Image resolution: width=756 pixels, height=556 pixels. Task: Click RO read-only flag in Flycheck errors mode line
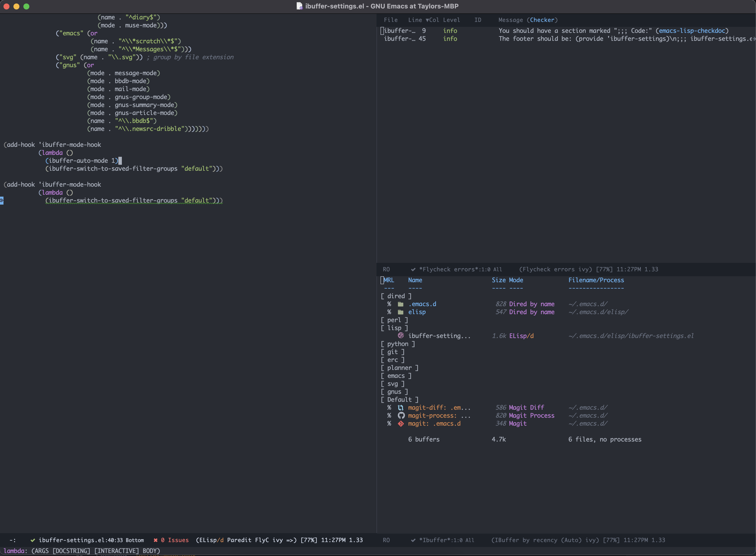point(386,269)
